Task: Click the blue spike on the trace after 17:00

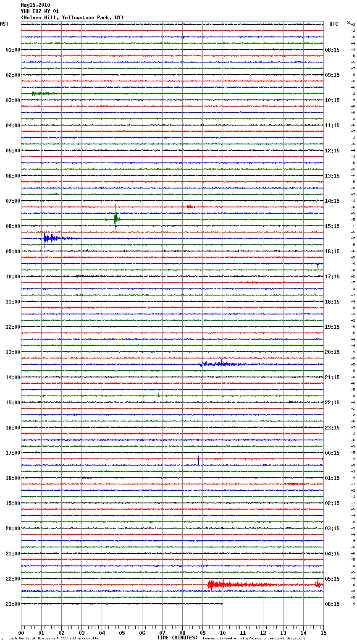Action: pos(199,461)
